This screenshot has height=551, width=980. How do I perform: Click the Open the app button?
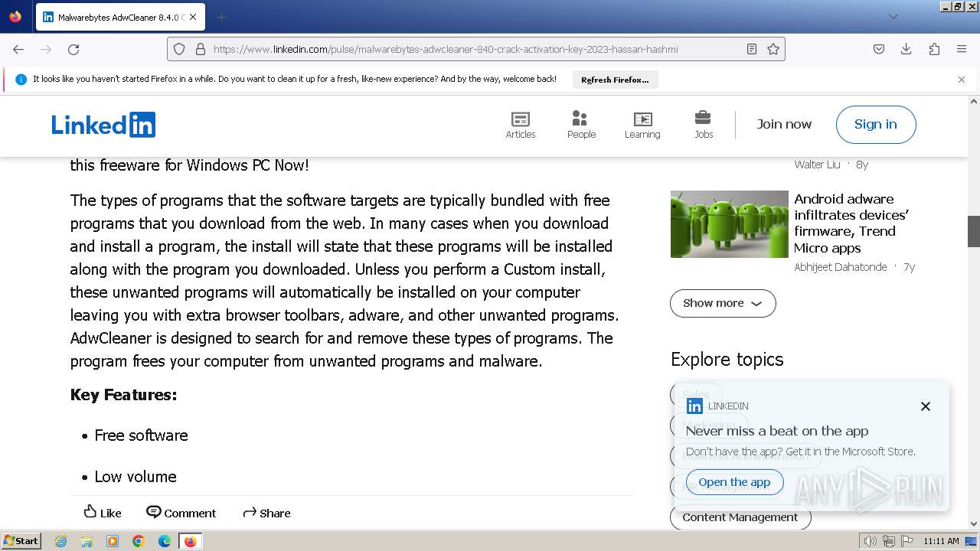click(x=734, y=482)
